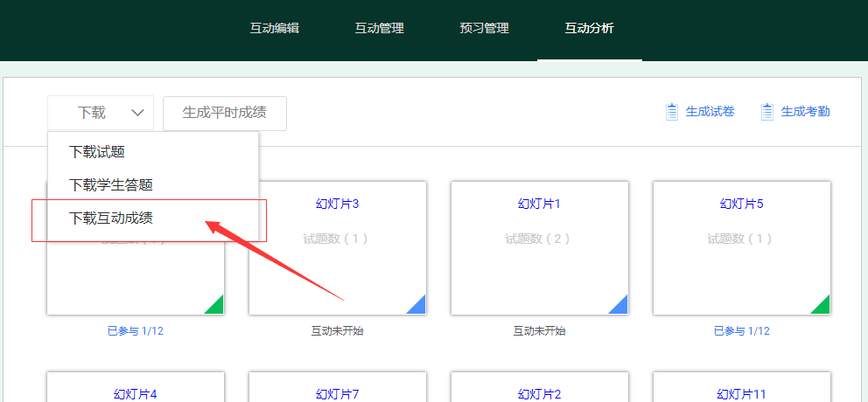This screenshot has width=868, height=402.
Task: Select the active 互动分析 tab
Action: (590, 28)
